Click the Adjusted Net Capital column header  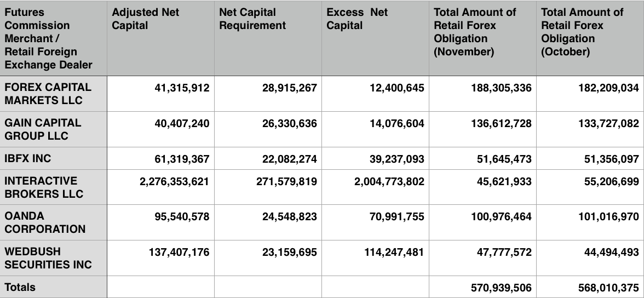(x=146, y=19)
